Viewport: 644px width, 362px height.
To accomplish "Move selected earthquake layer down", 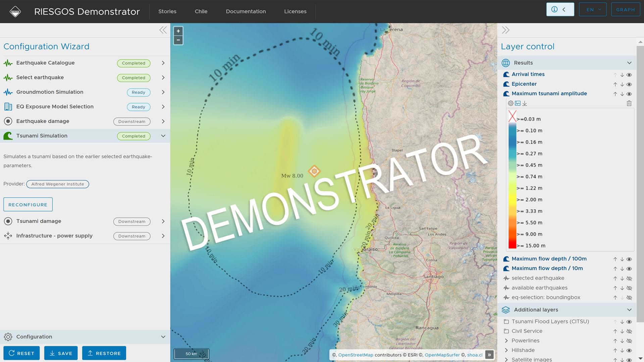I will (x=622, y=278).
